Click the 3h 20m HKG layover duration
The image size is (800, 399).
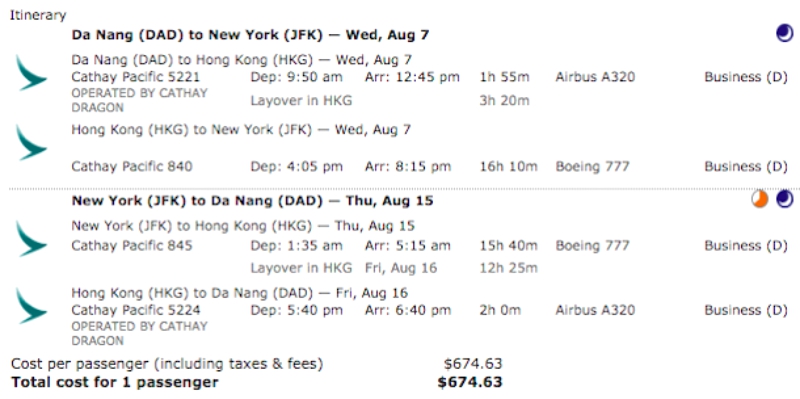[504, 101]
